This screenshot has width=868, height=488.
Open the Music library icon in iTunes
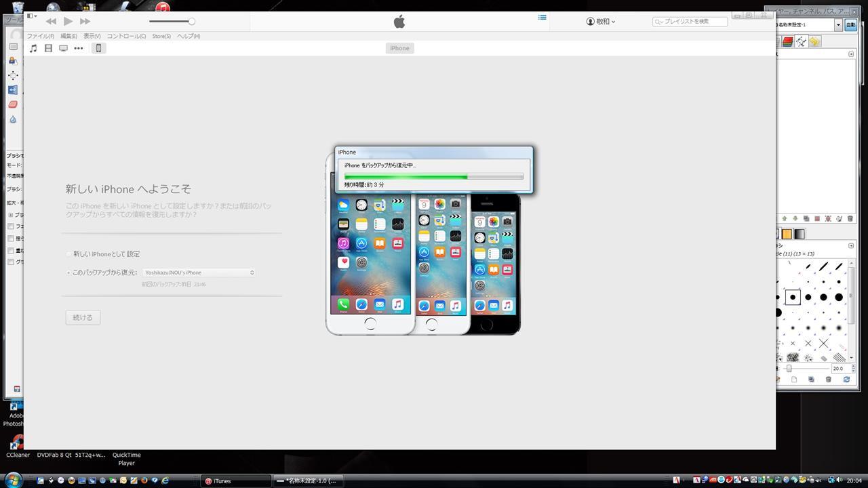tap(33, 48)
